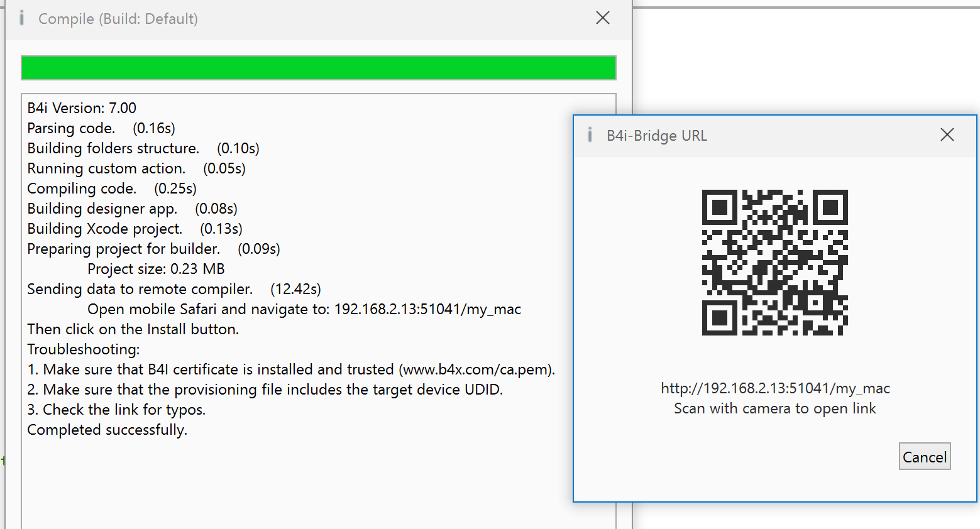The height and width of the screenshot is (529, 980).
Task: Click Cancel in the B4i-Bridge URL dialog
Action: click(x=925, y=457)
